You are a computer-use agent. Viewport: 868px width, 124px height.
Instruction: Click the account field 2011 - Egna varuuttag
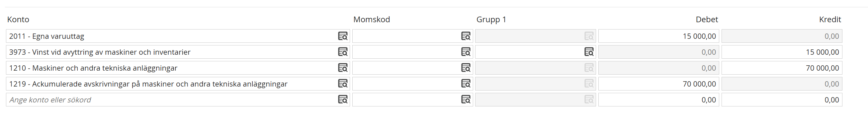pyautogui.click(x=172, y=36)
